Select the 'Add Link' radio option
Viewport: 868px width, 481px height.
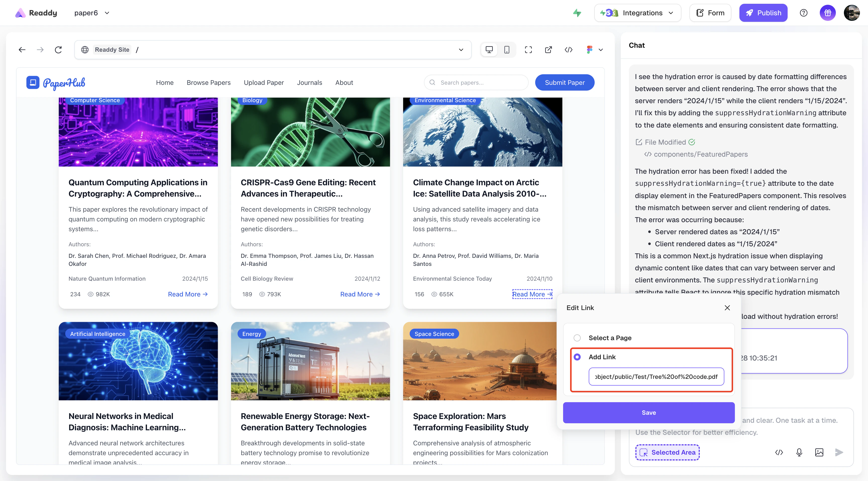(577, 357)
